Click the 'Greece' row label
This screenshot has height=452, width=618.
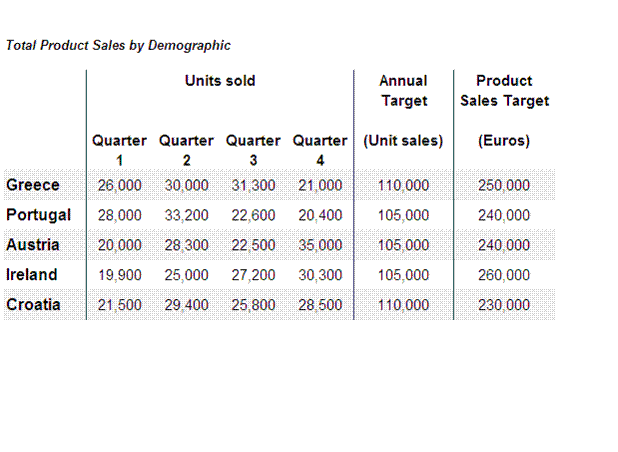coord(33,185)
